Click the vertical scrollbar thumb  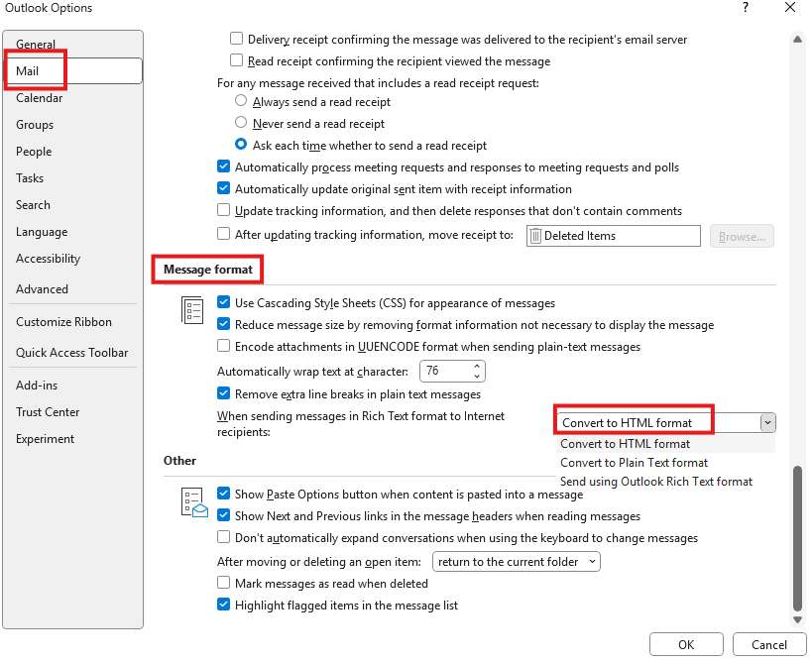pos(797,538)
